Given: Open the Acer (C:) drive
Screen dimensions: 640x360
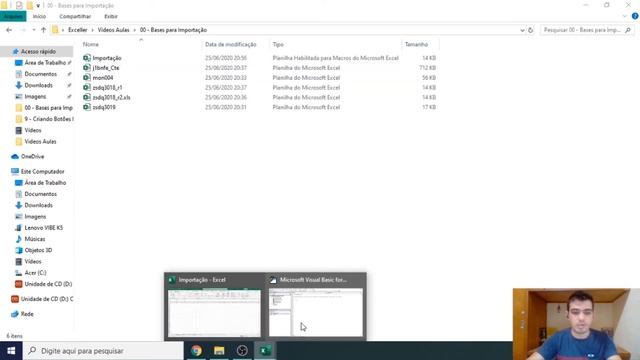Looking at the screenshot, I should pyautogui.click(x=35, y=273).
